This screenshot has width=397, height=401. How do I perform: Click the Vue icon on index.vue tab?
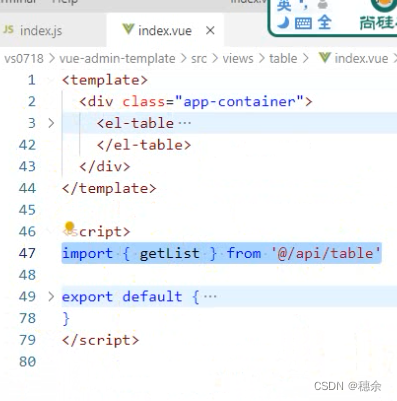click(128, 30)
